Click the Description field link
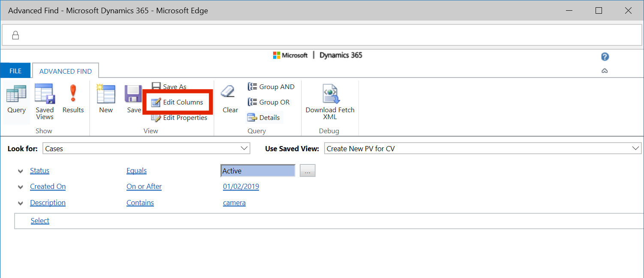Image resolution: width=644 pixels, height=278 pixels. click(48, 203)
